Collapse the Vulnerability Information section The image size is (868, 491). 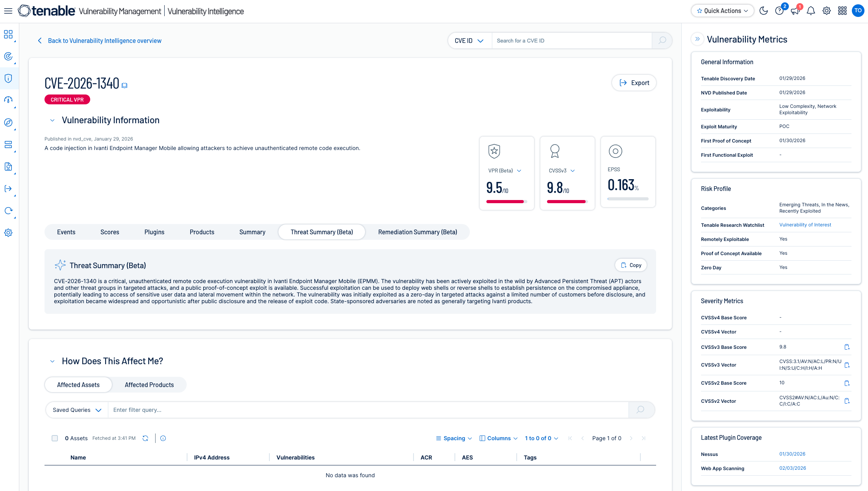click(52, 120)
